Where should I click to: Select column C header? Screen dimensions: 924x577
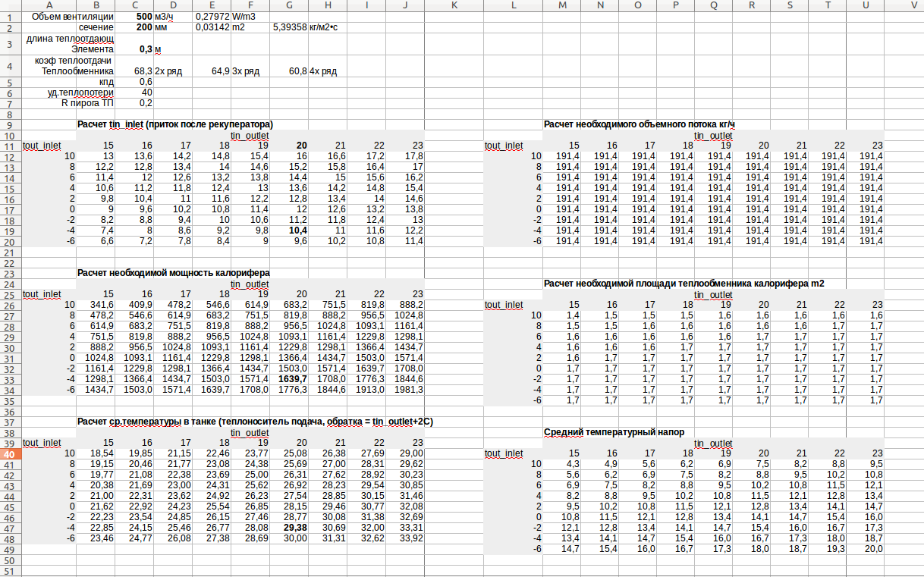pyautogui.click(x=135, y=5)
